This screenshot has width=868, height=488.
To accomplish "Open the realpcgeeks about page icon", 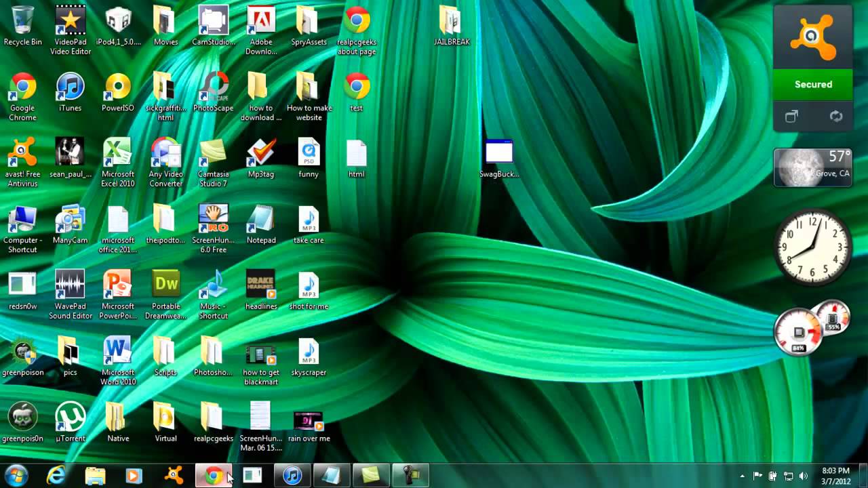I will point(357,30).
